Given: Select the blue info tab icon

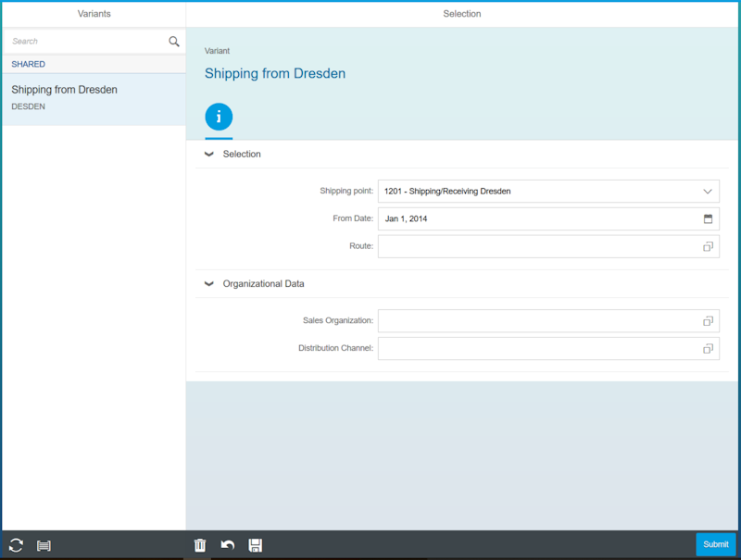Looking at the screenshot, I should [219, 117].
